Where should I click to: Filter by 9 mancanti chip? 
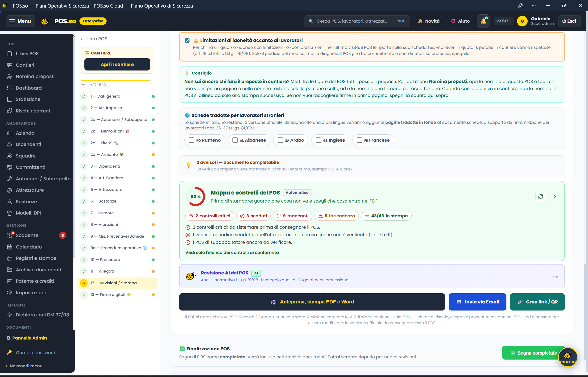[x=292, y=216]
